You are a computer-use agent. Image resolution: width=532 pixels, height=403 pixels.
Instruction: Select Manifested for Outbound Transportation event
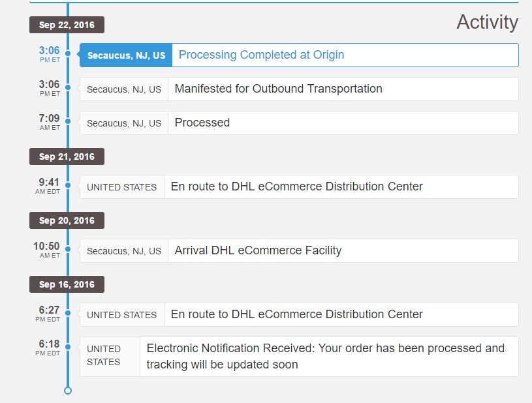(278, 89)
